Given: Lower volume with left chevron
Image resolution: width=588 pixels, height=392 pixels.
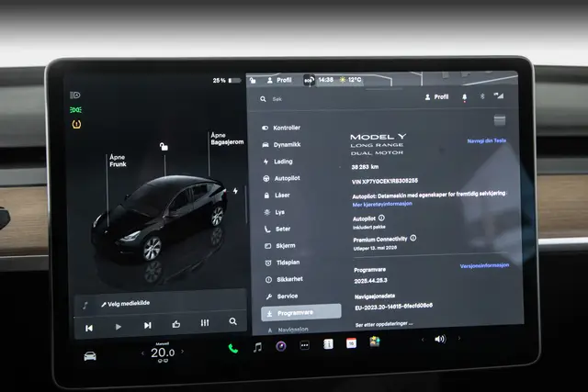Looking at the screenshot, I should 423,340.
